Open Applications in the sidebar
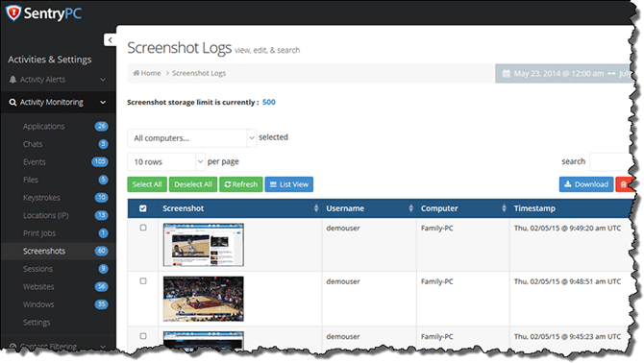 coord(43,127)
